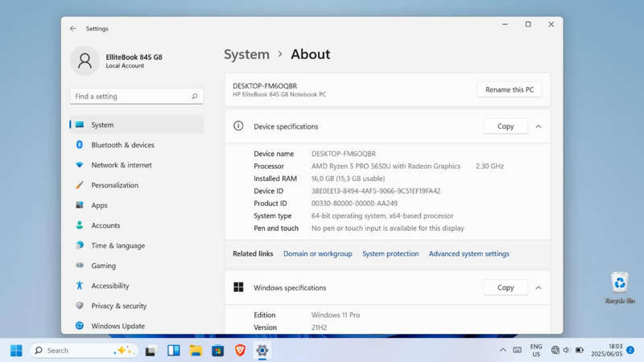Focus the Find a setting field
Viewport: 644px width, 362px height.
pyautogui.click(x=136, y=97)
